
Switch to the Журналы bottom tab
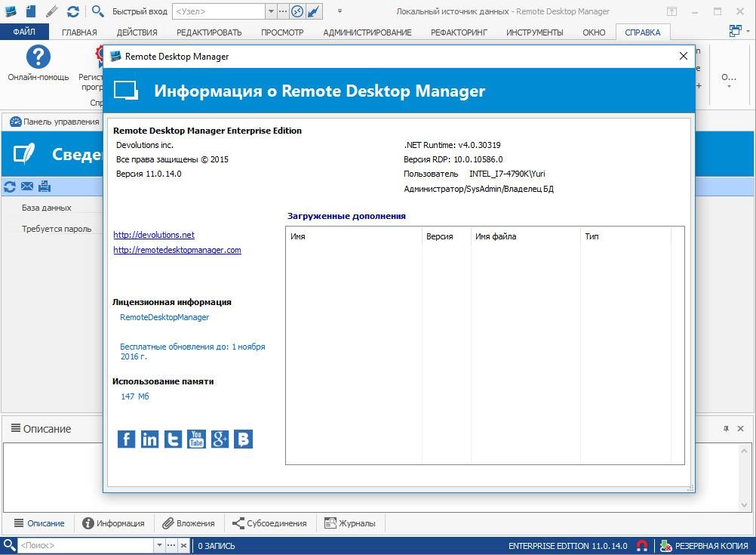tap(350, 523)
